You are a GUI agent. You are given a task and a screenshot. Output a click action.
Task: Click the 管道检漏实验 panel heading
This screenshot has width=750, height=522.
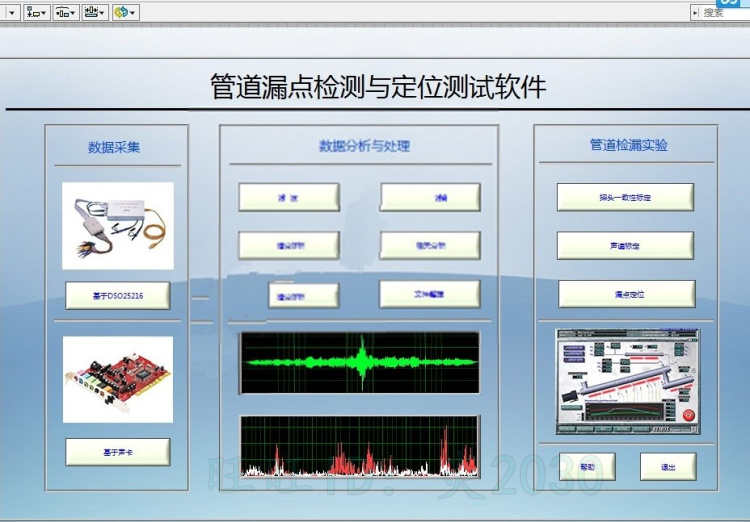click(629, 144)
